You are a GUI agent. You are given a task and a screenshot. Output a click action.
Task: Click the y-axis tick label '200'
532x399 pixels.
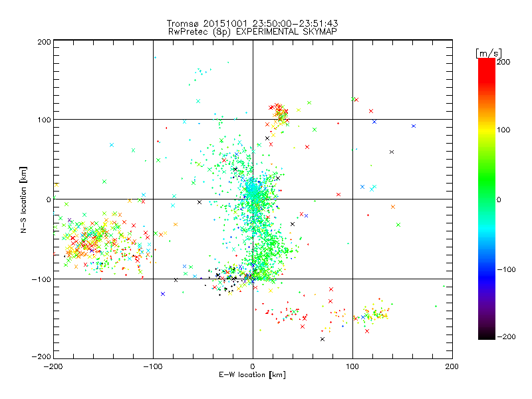[x=44, y=42]
